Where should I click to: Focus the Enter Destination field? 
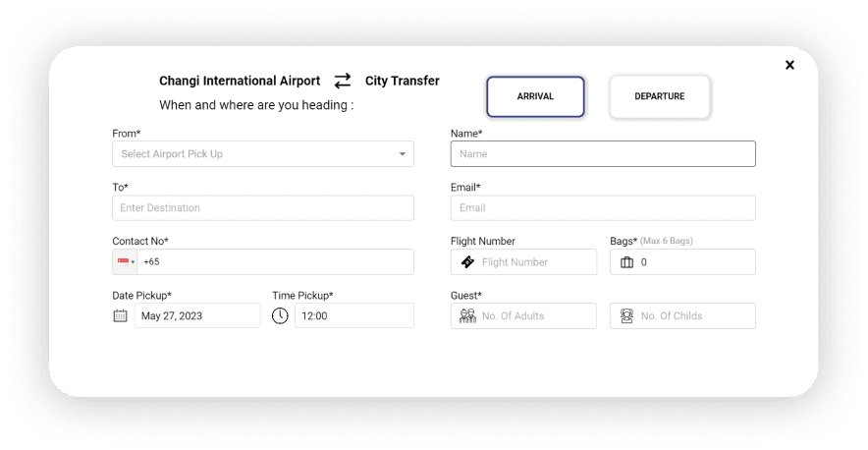(263, 208)
